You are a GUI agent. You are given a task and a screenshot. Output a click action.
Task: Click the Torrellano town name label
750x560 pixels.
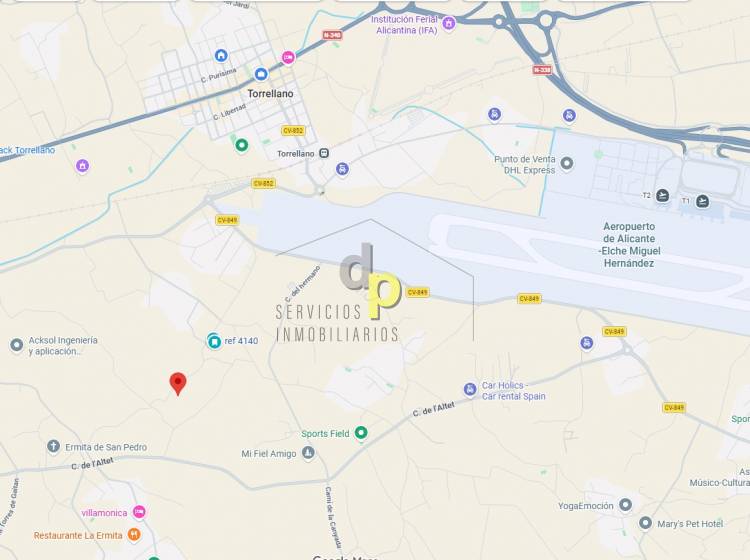[x=270, y=94]
